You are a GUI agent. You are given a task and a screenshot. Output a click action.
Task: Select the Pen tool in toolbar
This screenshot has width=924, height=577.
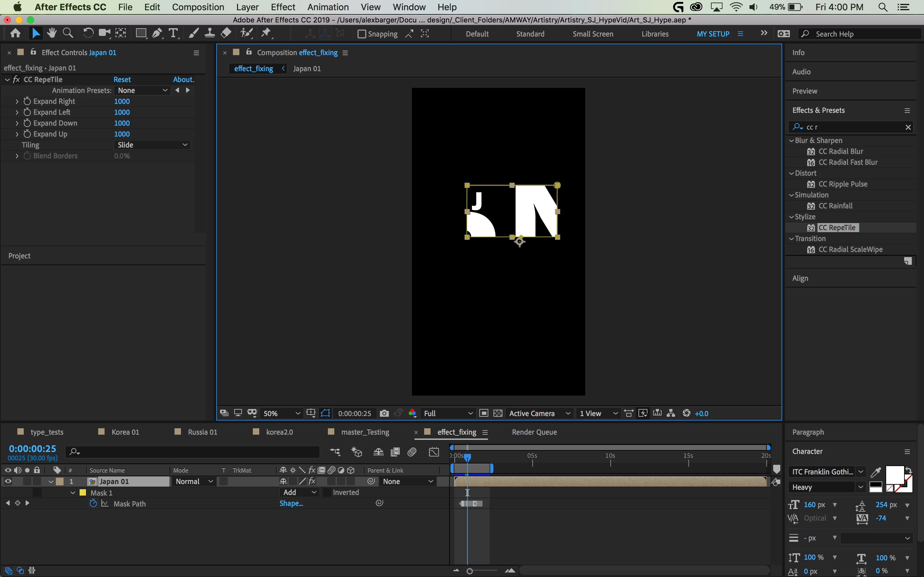[157, 34]
